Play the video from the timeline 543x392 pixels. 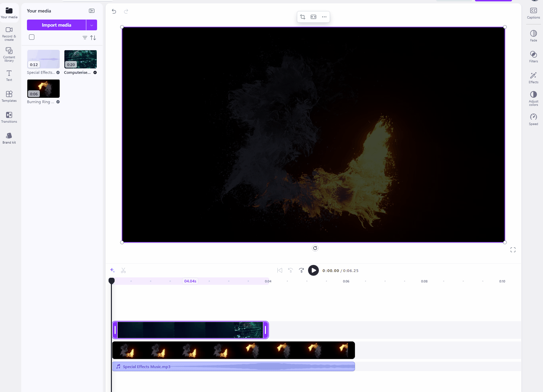(313, 270)
